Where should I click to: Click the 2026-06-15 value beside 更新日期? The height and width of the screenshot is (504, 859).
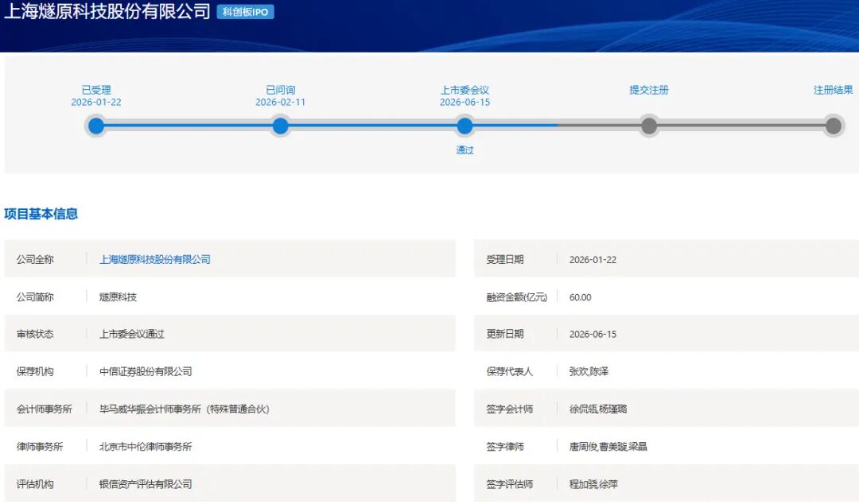(593, 334)
